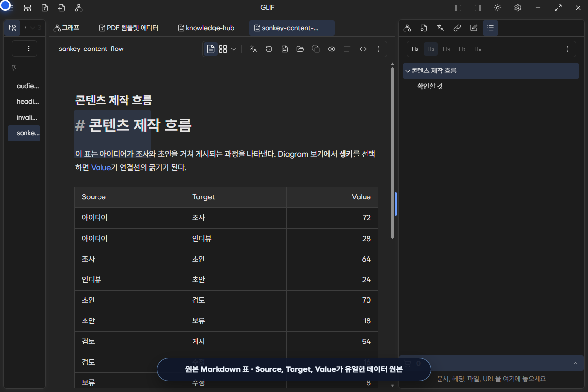Open the settings gear
This screenshot has width=588, height=392.
coord(518,8)
